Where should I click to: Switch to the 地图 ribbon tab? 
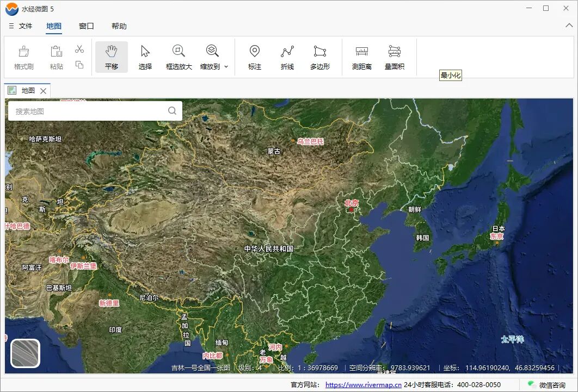click(54, 26)
